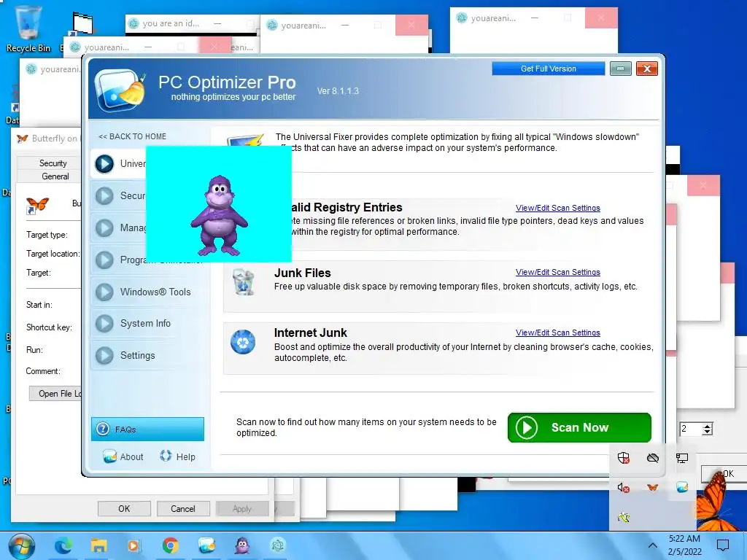Click the purple Bonzi Buddy gorilla
The width and height of the screenshot is (747, 560).
coord(219,215)
